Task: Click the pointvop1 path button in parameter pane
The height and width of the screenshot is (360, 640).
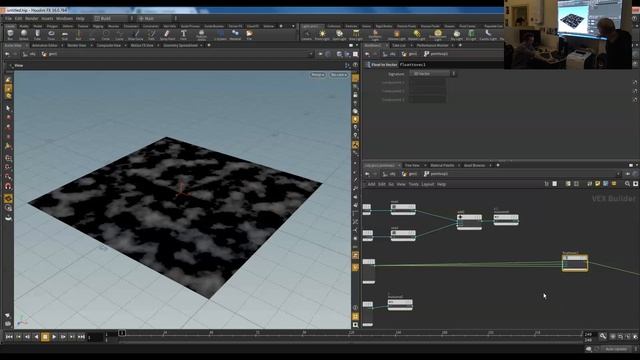Action: point(436,54)
